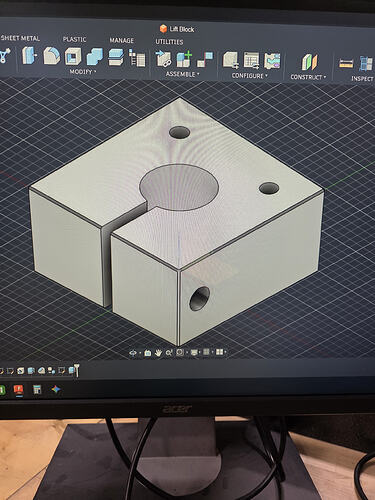This screenshot has width=375, height=500.
Task: Click New Component icon with green plus
Action: click(x=184, y=59)
